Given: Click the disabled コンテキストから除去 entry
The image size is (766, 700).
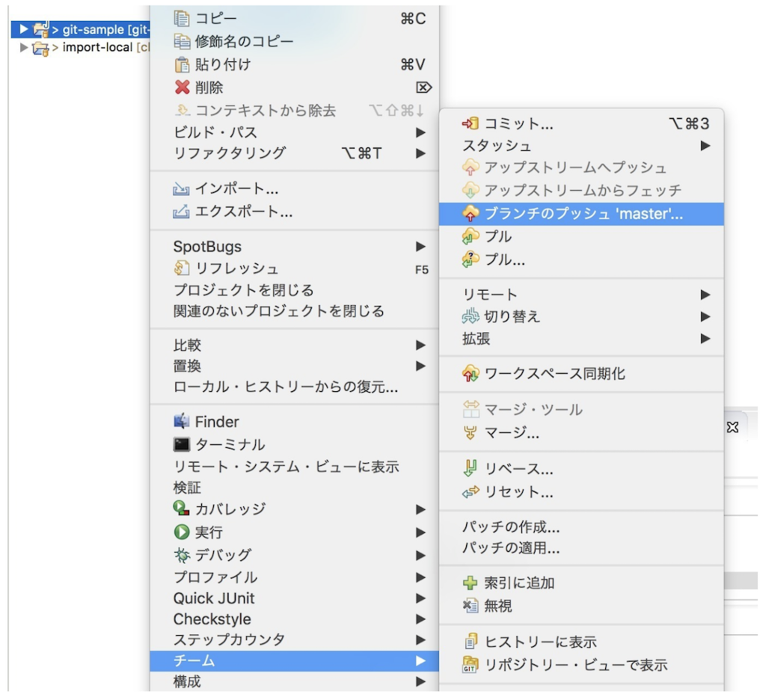Looking at the screenshot, I should coord(295,111).
